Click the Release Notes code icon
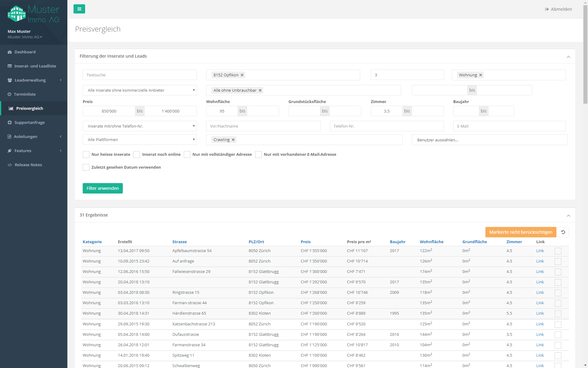The image size is (588, 368). point(10,165)
